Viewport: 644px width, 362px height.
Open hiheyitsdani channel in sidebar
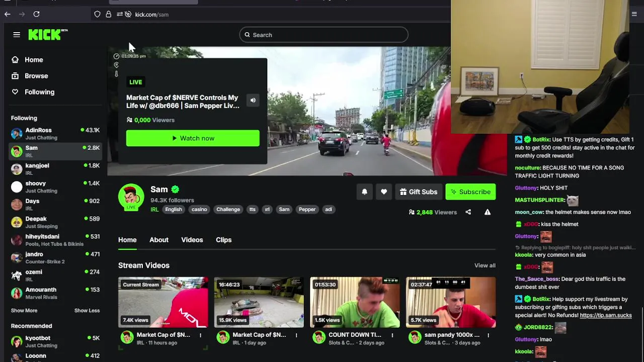click(55, 240)
